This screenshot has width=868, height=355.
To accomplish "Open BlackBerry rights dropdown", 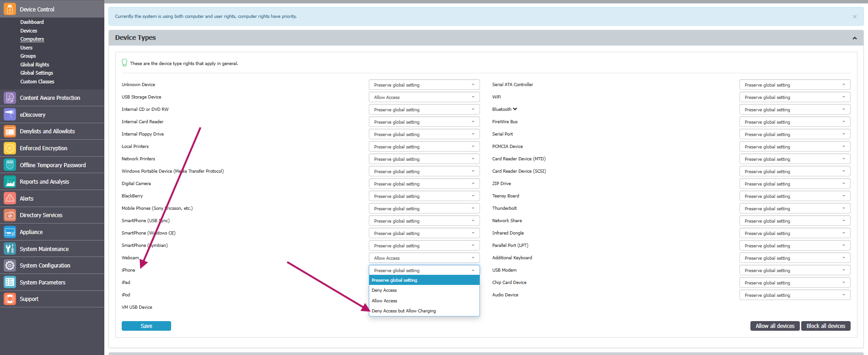I will click(424, 196).
